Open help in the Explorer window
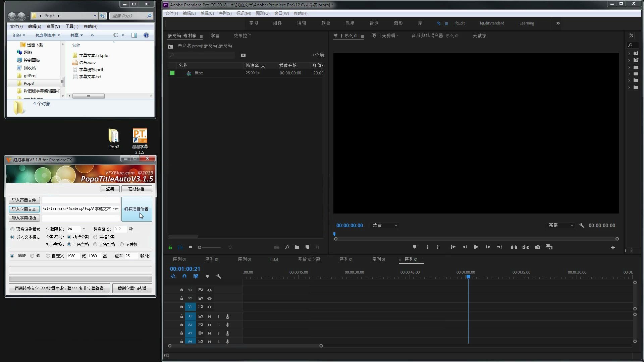 [146, 35]
